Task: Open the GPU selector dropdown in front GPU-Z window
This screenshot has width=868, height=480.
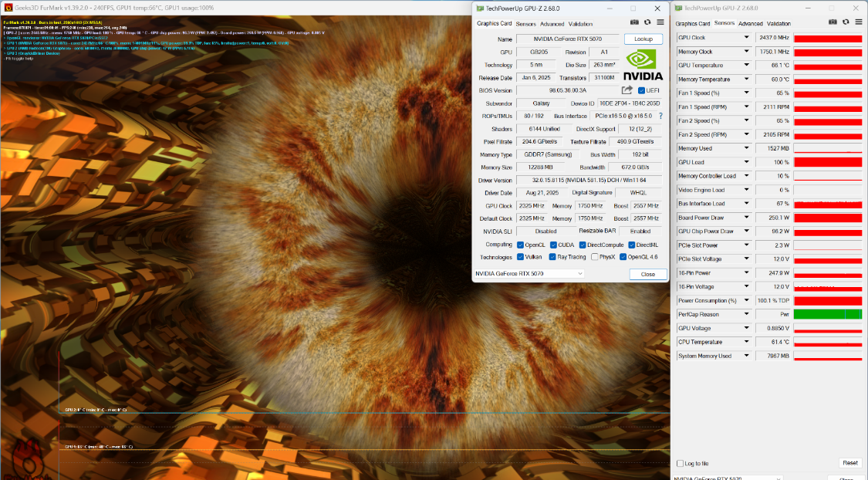Action: [529, 273]
